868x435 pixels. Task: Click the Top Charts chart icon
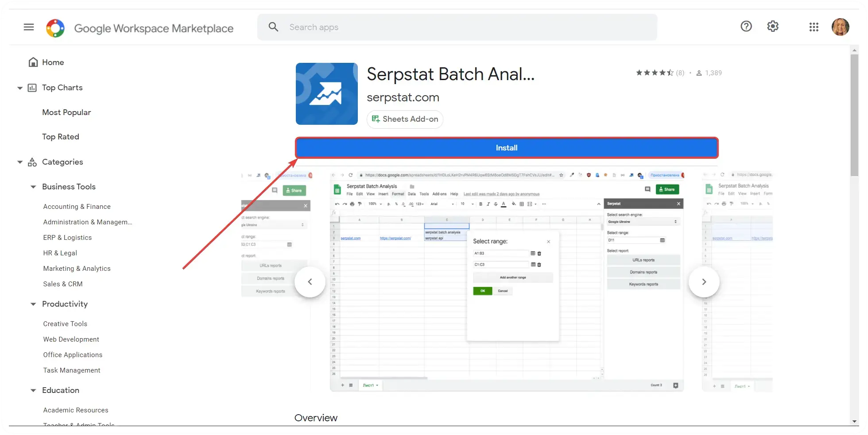click(32, 88)
